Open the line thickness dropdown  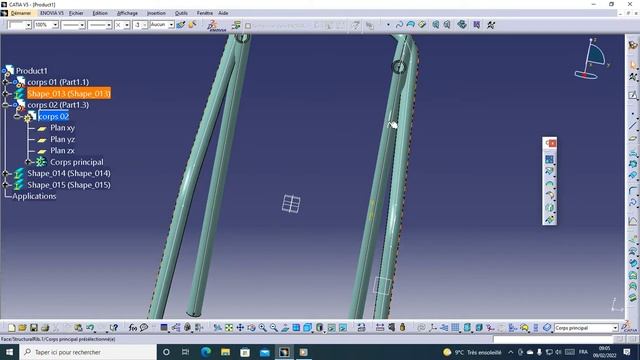tap(82, 25)
